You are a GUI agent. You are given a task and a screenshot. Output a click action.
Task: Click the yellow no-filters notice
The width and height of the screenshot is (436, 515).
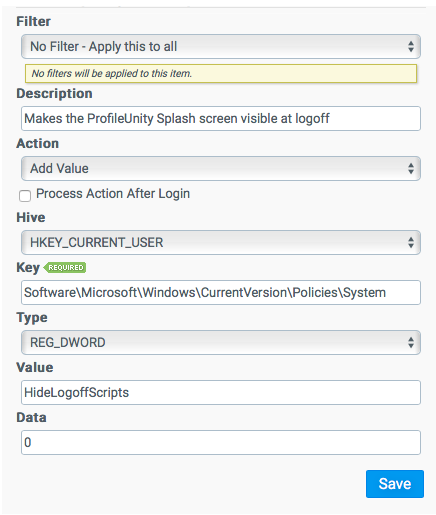click(221, 73)
